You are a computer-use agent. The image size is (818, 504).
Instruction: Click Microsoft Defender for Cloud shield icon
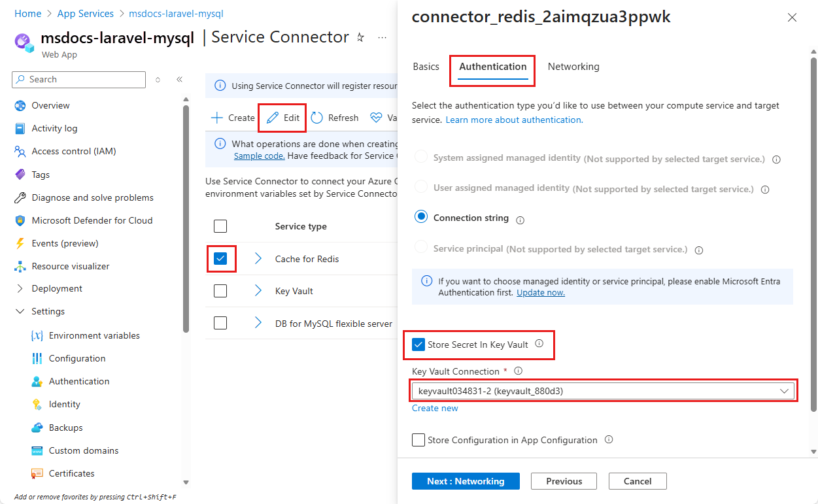20,220
